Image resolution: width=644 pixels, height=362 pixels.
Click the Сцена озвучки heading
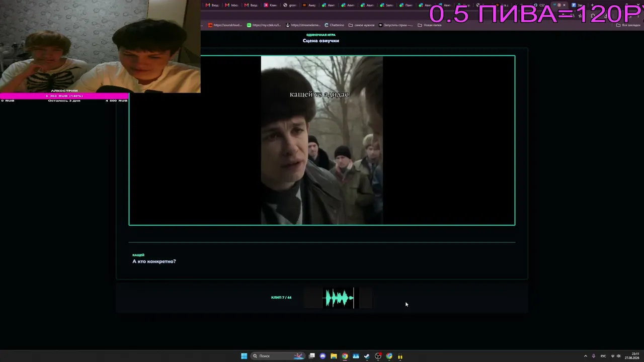click(321, 41)
